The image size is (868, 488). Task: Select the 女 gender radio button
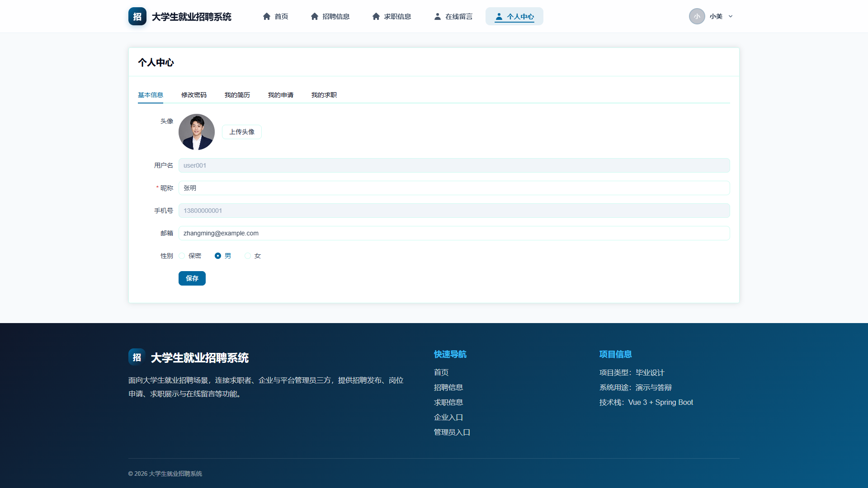point(248,256)
